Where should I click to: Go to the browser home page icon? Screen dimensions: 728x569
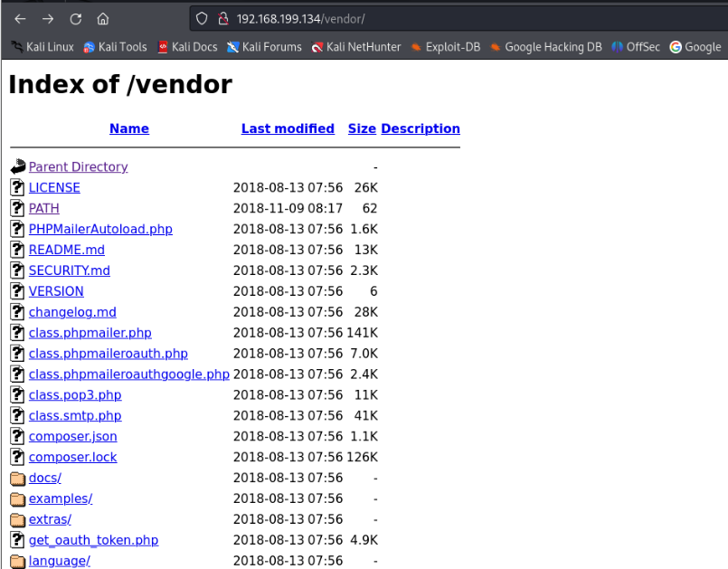click(x=103, y=18)
